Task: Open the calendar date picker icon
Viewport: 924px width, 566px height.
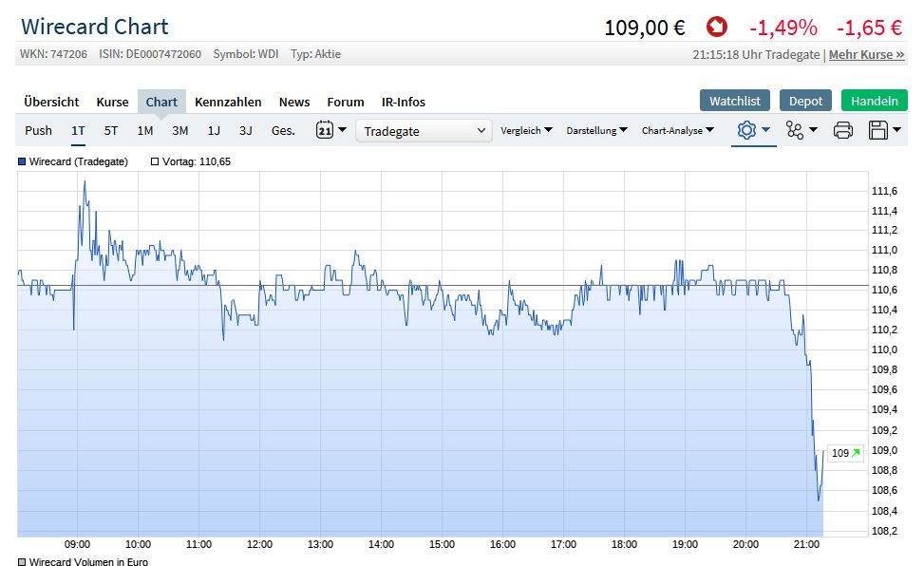Action: click(325, 130)
